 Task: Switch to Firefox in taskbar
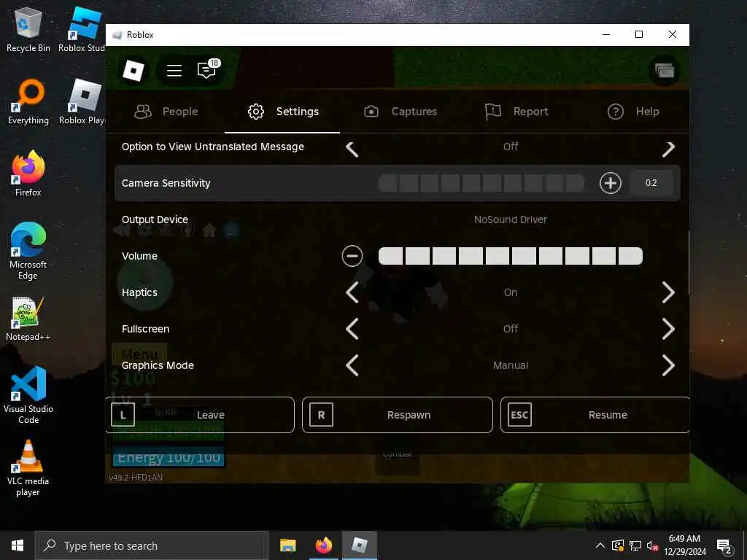(324, 545)
